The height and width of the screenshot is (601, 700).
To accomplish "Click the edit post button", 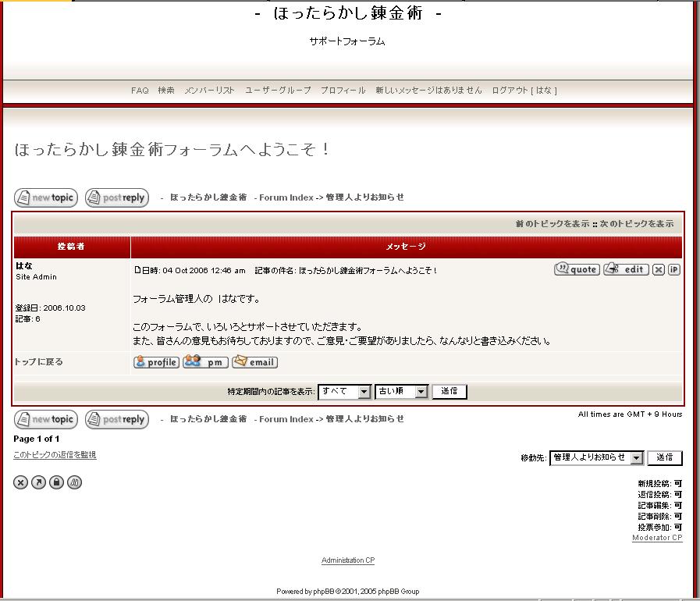I will click(626, 269).
